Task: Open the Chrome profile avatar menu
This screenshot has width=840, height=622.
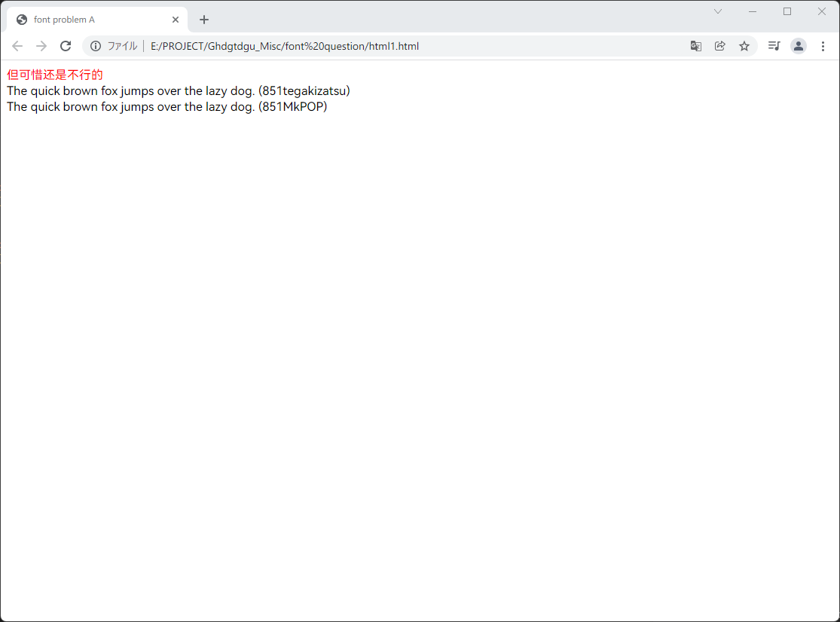Action: 799,46
